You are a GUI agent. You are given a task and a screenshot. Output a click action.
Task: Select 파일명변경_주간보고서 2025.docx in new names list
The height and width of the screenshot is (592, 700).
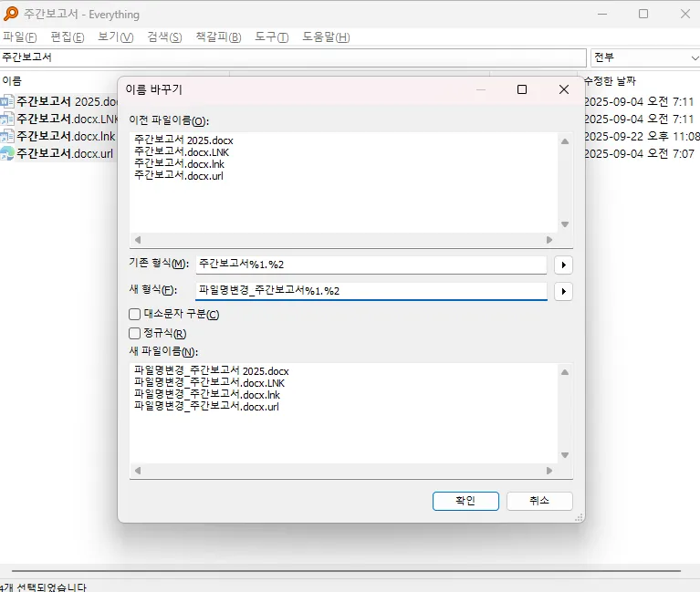point(212,370)
